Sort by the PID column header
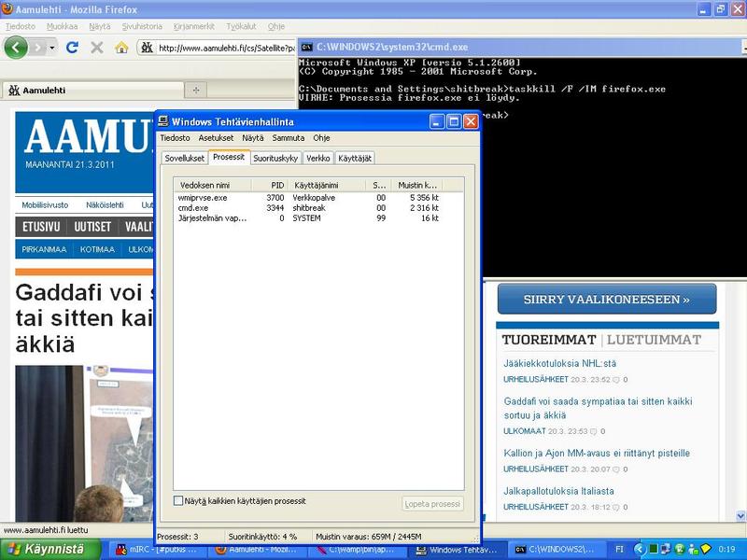The width and height of the screenshot is (747, 560). [x=269, y=185]
